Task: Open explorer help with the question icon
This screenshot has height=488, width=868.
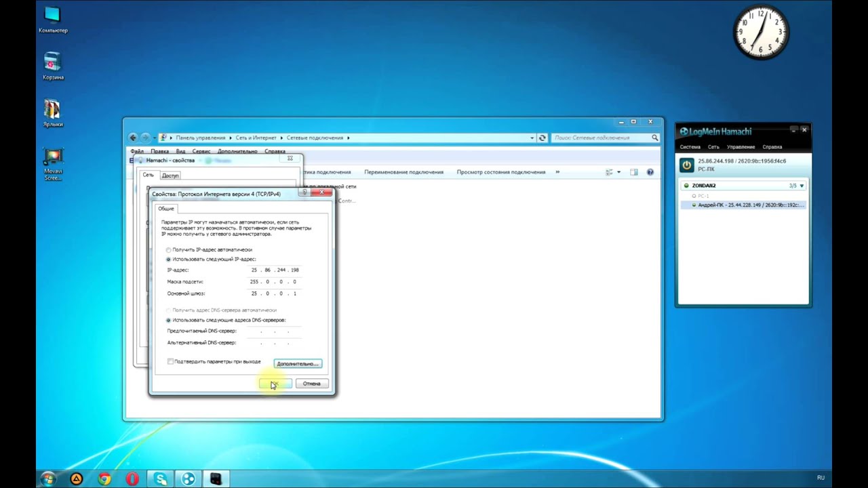Action: point(650,172)
